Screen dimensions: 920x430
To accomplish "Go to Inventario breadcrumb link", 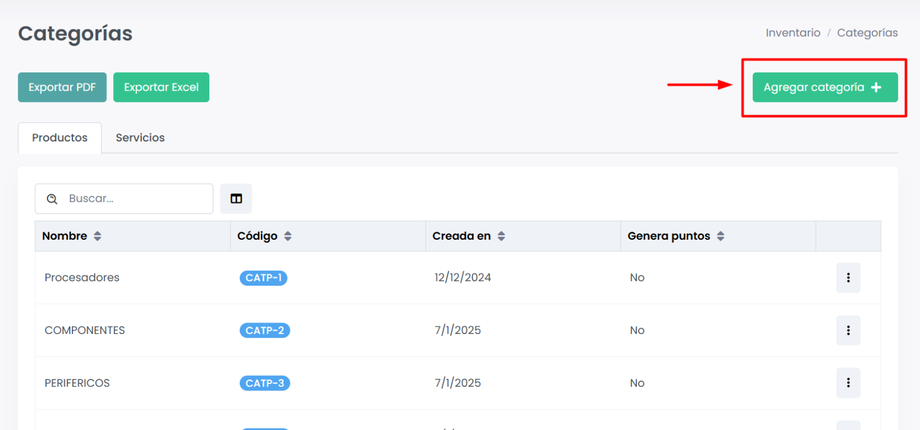I will click(x=793, y=33).
